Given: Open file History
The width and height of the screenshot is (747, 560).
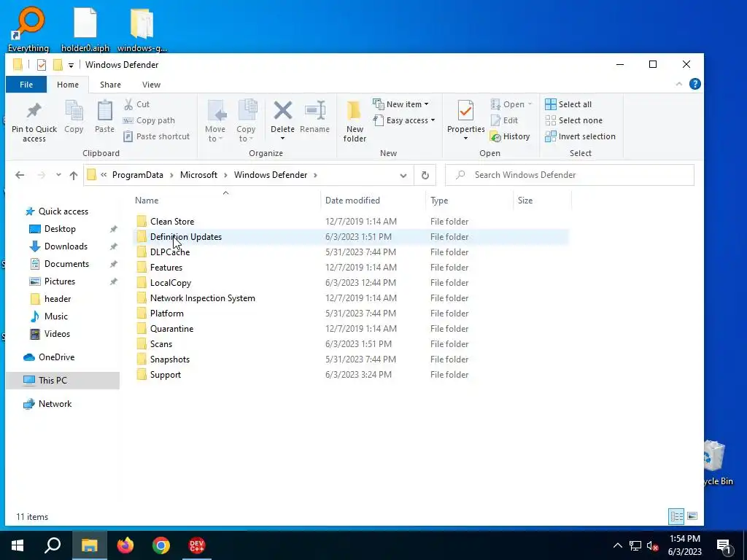Looking at the screenshot, I should click(x=510, y=136).
